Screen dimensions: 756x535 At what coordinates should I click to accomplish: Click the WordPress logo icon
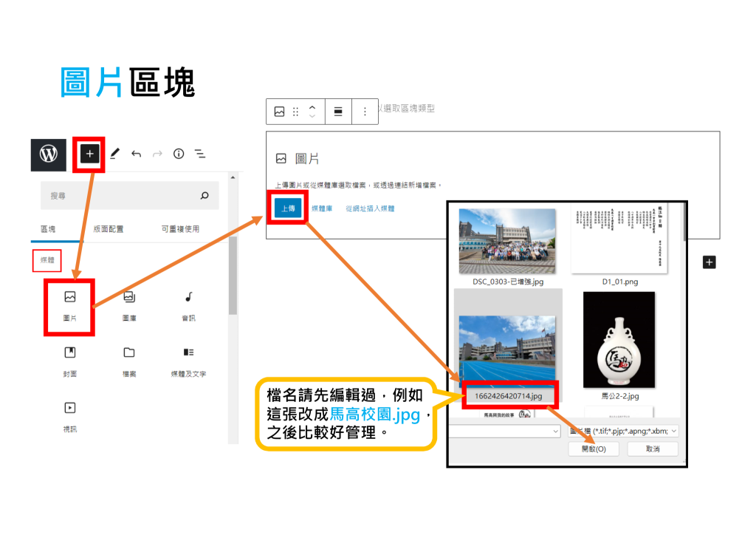(48, 154)
